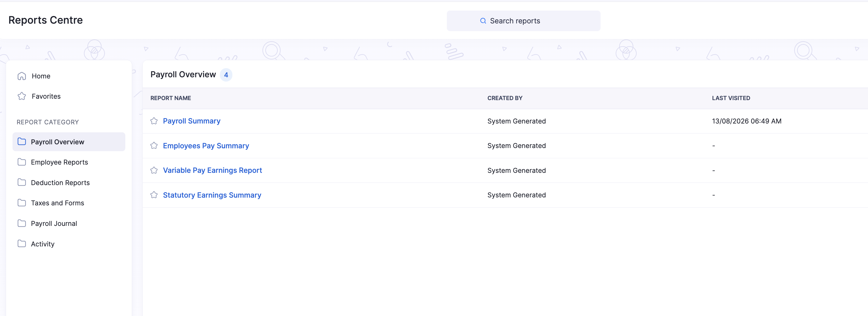This screenshot has height=316, width=868.
Task: Click the 13/08/2026 06:49 AM timestamp
Action: [746, 121]
